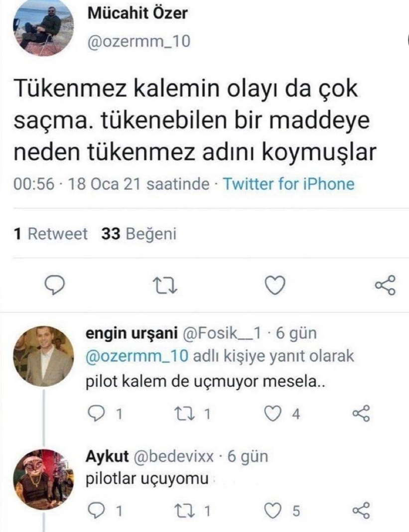This screenshot has width=409, height=532.
Task: Like the main tweet with heart icon
Action: point(275,285)
